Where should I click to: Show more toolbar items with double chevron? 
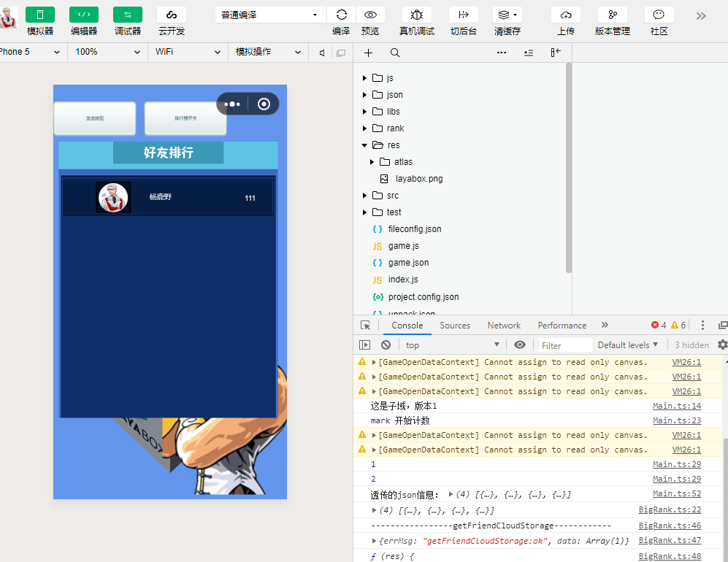[701, 16]
